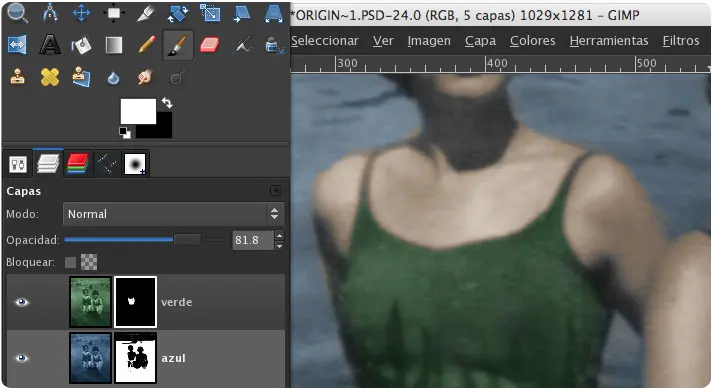Open the Seleccionar menu
This screenshot has width=714, height=390.
pyautogui.click(x=325, y=41)
